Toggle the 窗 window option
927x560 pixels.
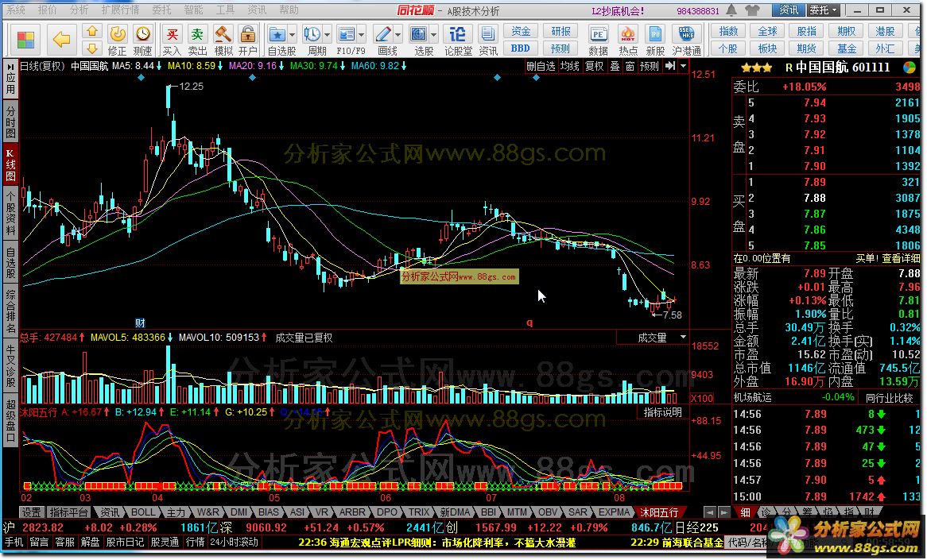[x=630, y=66]
